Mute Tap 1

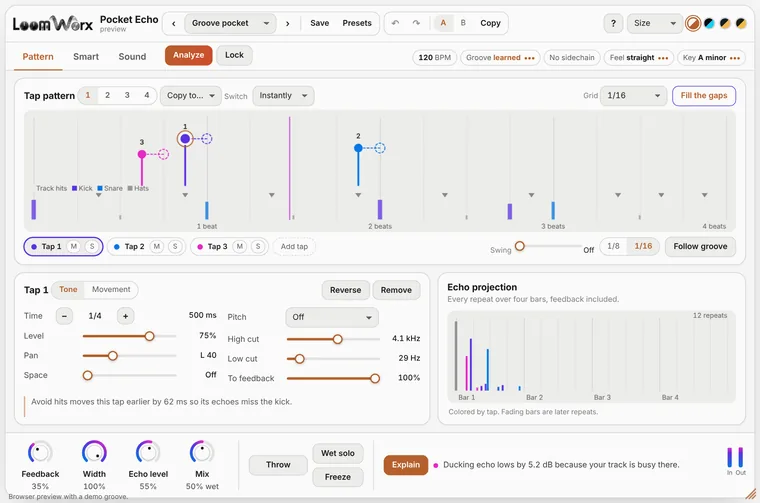coord(74,247)
